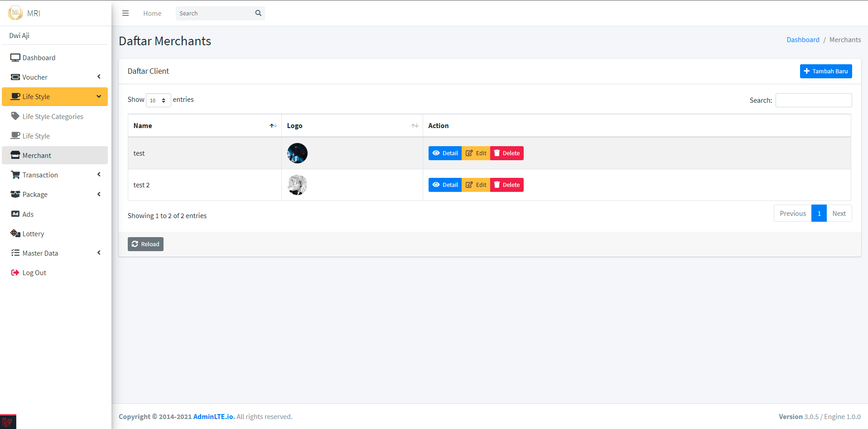Go to Ads in the sidebar
This screenshot has height=429, width=868.
pyautogui.click(x=55, y=214)
